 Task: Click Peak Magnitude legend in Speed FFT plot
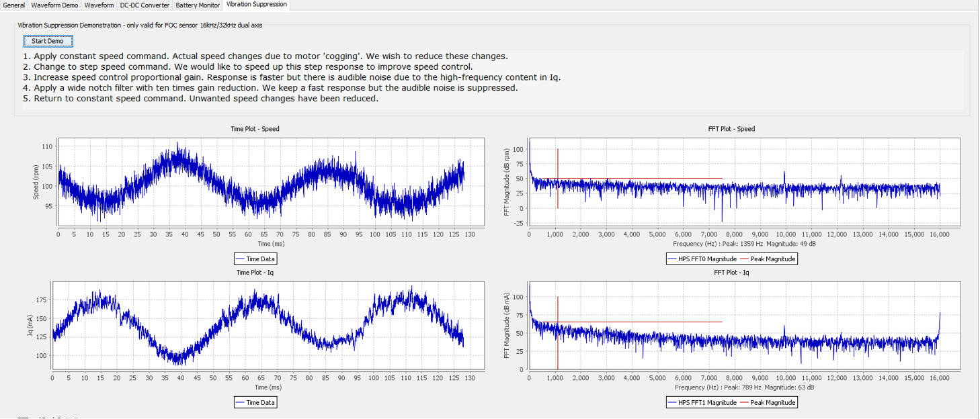[768, 259]
